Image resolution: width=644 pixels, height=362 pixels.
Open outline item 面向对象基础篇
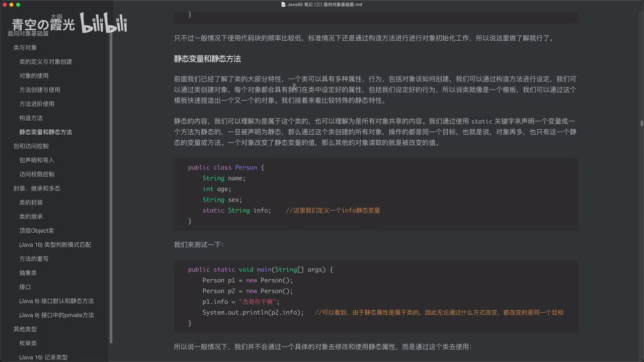(28, 34)
